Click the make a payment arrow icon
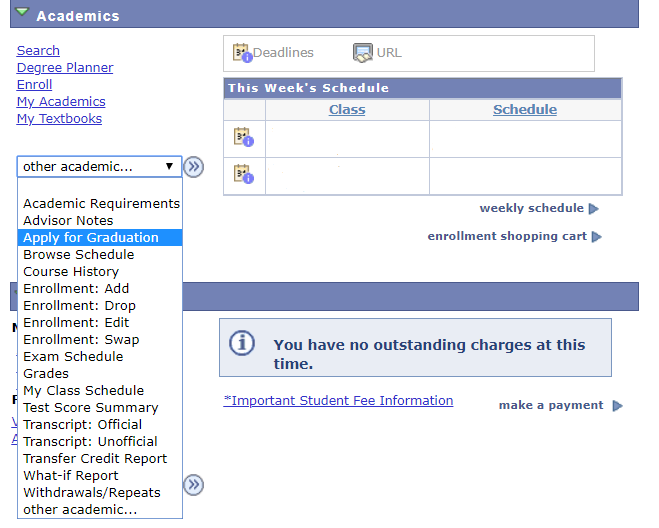 pos(617,406)
